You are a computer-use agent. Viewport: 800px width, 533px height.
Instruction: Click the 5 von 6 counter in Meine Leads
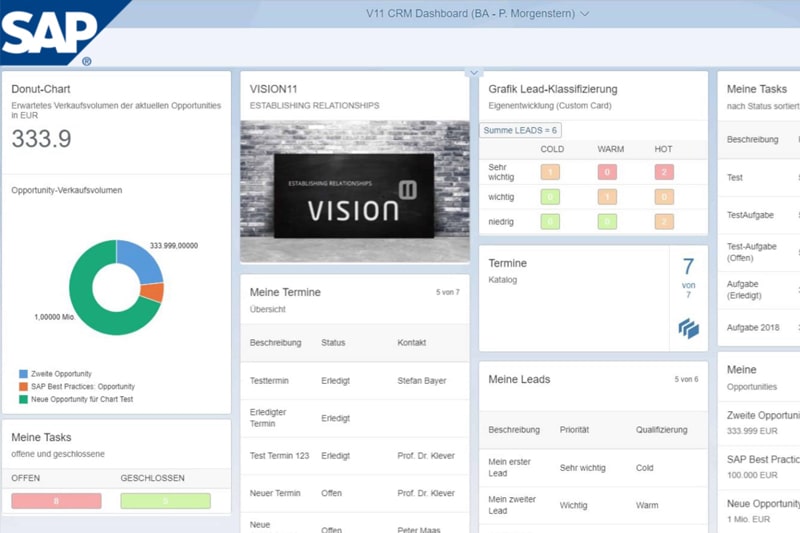point(686,379)
